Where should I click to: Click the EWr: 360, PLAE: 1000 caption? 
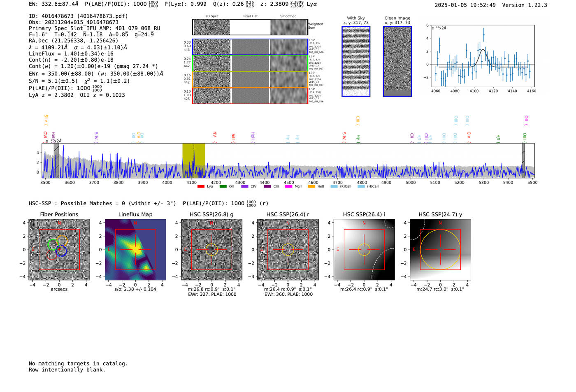[288, 295]
